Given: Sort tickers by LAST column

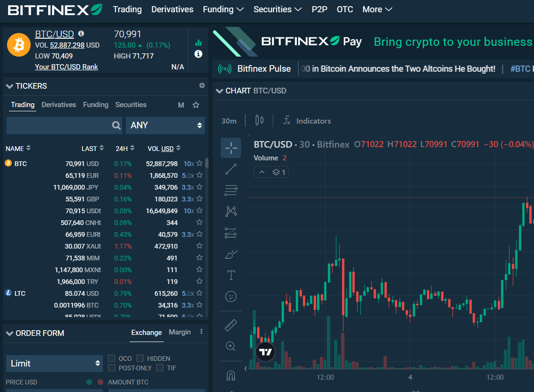Looking at the screenshot, I should [x=92, y=149].
